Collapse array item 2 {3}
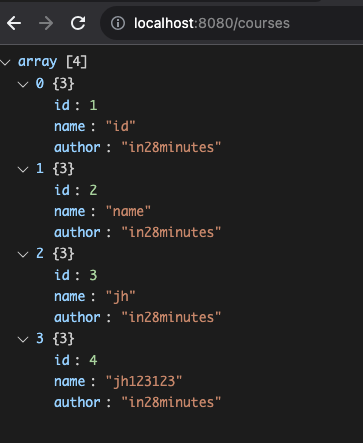The width and height of the screenshot is (363, 443). (x=23, y=254)
